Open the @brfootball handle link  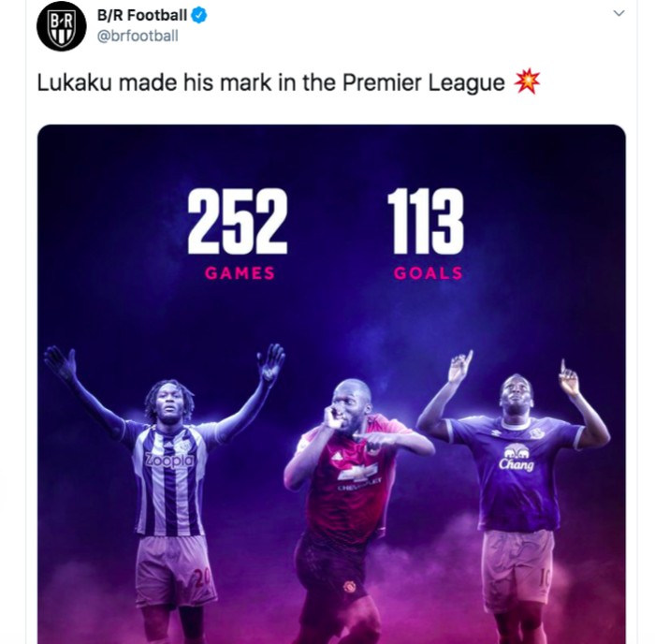click(x=138, y=36)
